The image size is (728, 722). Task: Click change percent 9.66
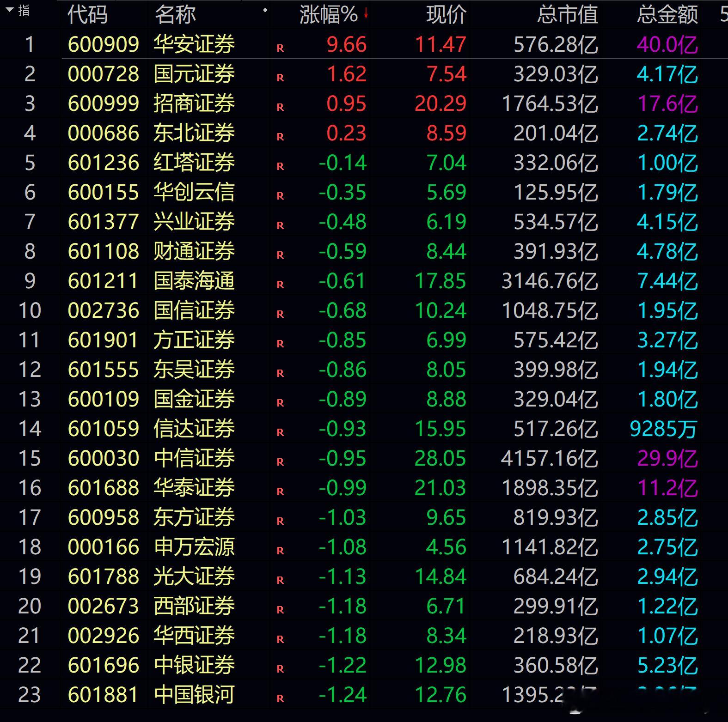347,44
